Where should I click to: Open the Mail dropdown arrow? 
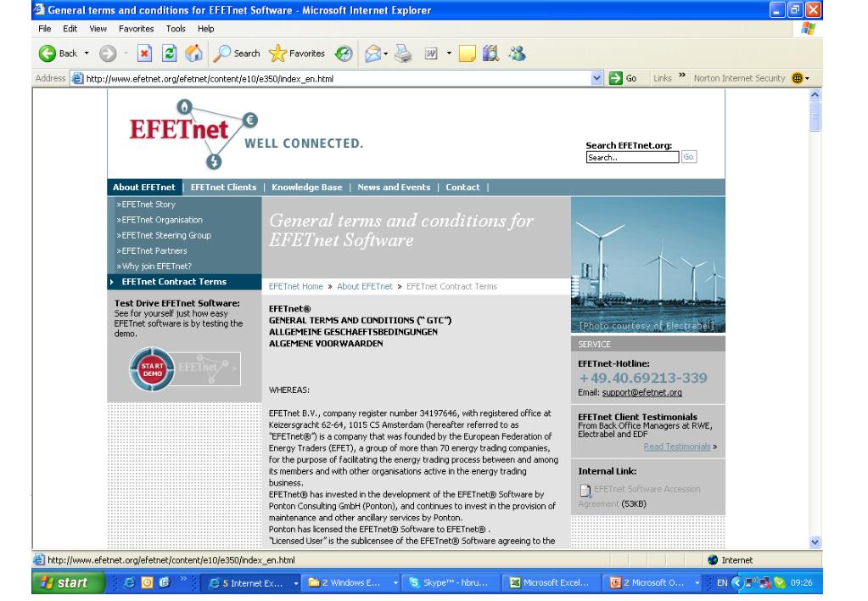[x=385, y=53]
